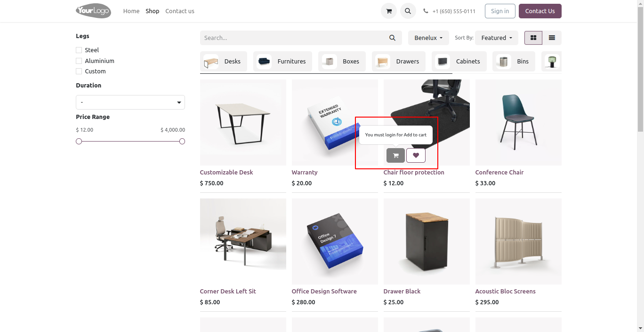Click the Sign in button
This screenshot has width=644, height=332.
[x=500, y=11]
